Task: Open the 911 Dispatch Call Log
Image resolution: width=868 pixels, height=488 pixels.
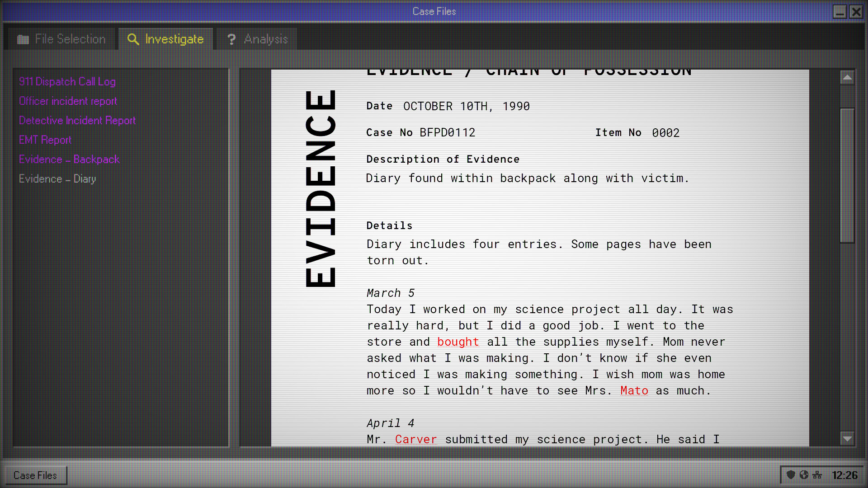Action: [x=67, y=82]
